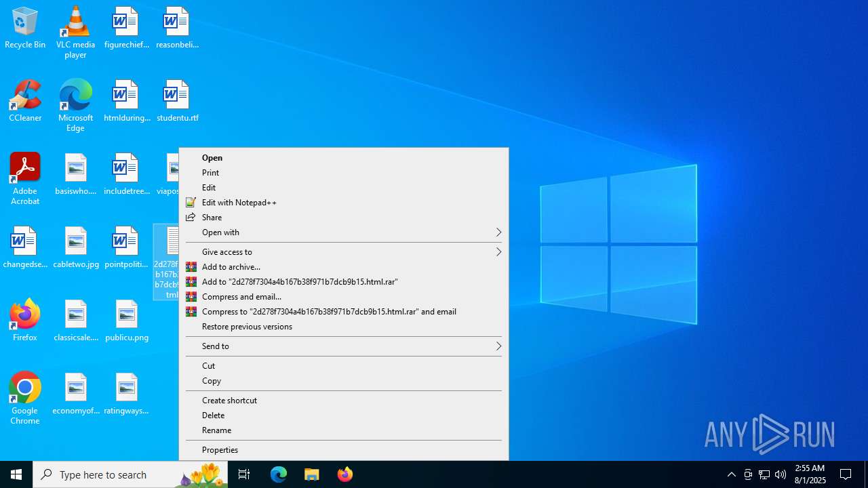Select the pointpoliti Word document icon

click(x=126, y=248)
